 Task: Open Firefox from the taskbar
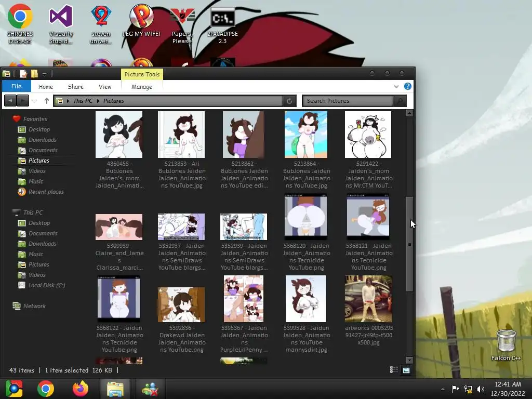(81, 389)
